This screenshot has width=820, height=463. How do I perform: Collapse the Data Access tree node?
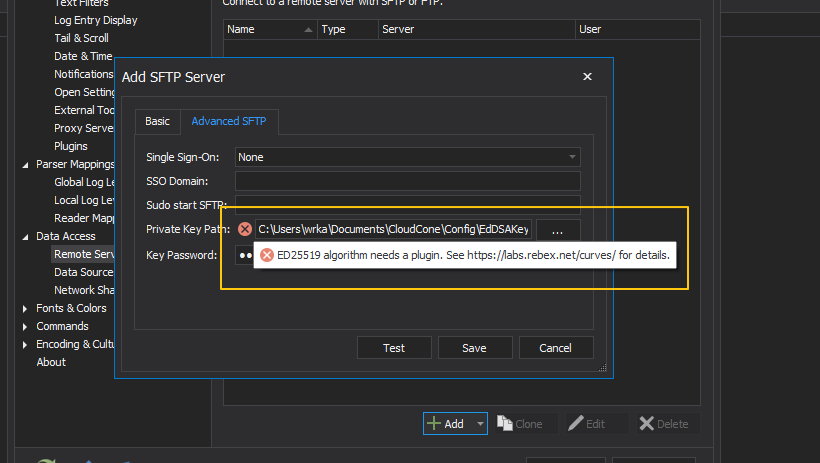pos(25,237)
